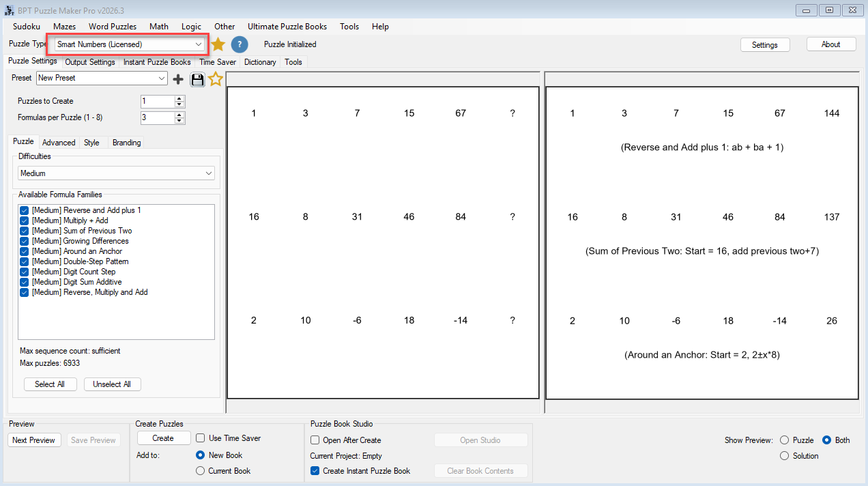Click the solution number 144
The width and height of the screenshot is (868, 486).
(831, 113)
